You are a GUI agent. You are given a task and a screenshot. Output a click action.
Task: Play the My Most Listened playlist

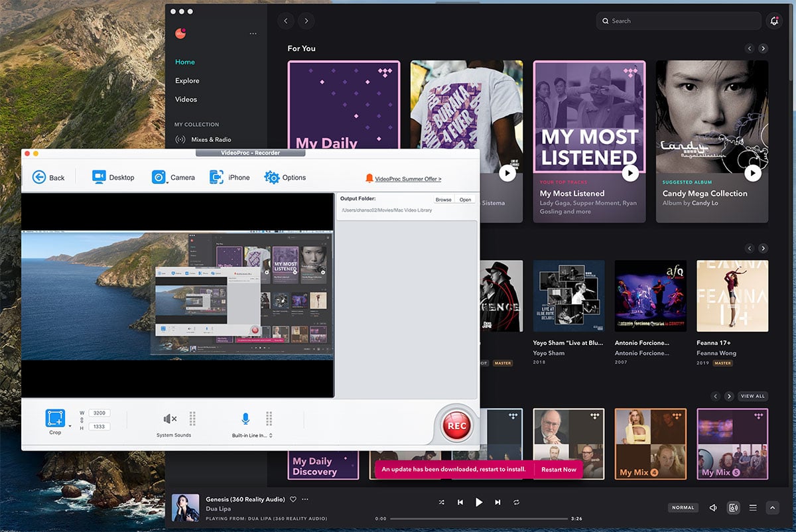(x=630, y=173)
